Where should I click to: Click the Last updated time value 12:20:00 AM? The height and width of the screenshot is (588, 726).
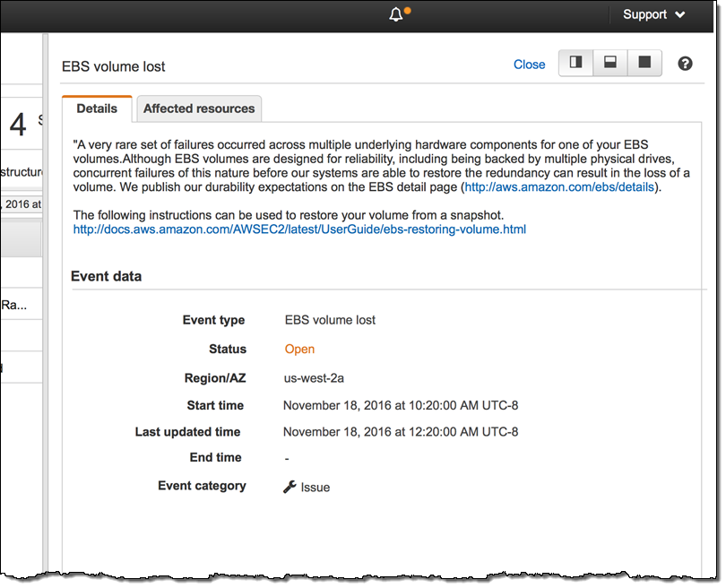point(400,432)
